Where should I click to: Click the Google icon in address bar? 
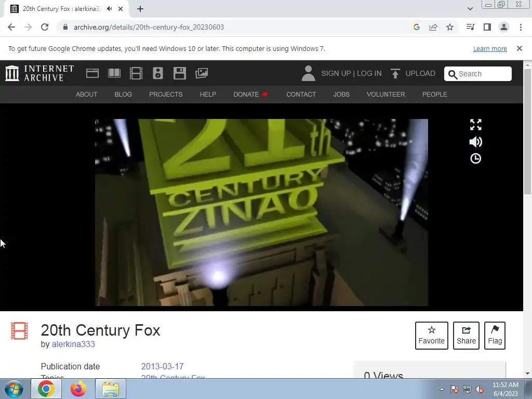pyautogui.click(x=417, y=27)
